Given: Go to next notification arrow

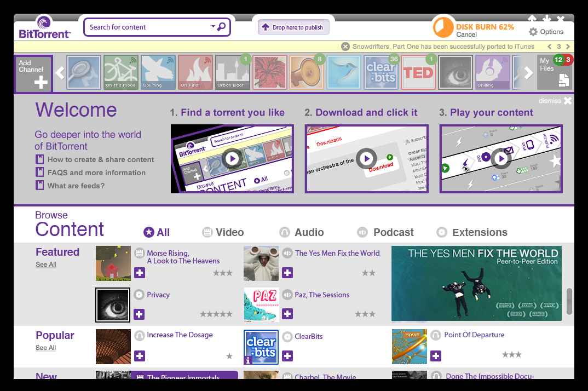Looking at the screenshot, I should (568, 47).
